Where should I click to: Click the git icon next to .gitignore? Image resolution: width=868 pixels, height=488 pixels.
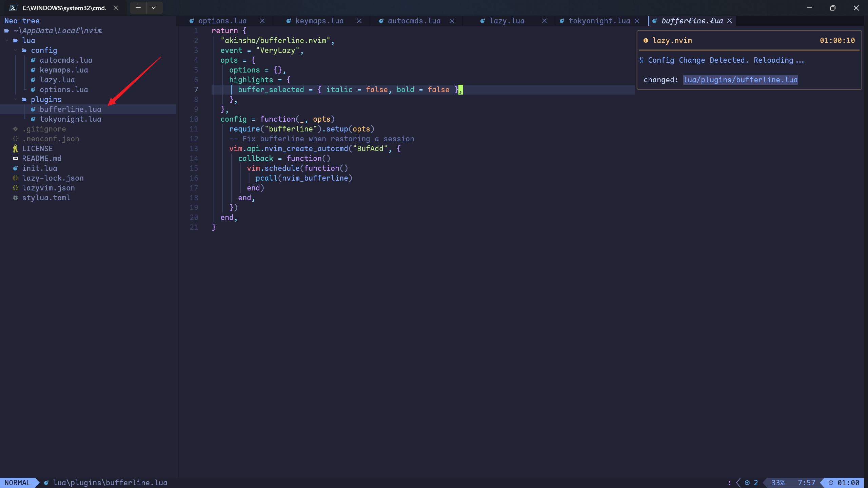coord(15,129)
